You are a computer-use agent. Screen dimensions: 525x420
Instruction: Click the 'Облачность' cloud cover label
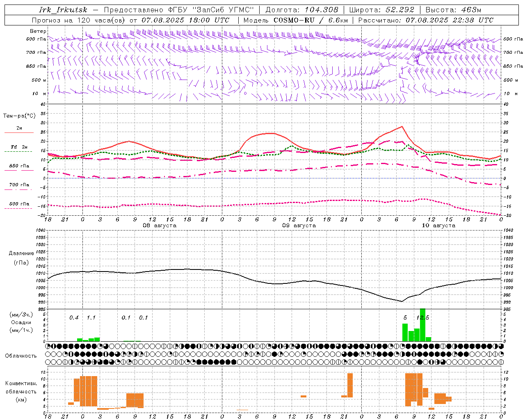pos(21,356)
